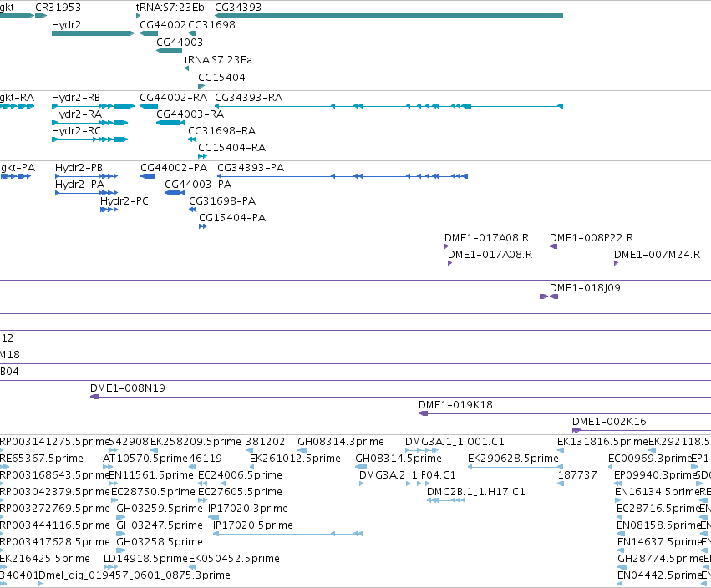Select the EK050452.5prime EST label
The height and width of the screenshot is (588, 711).
234,559
